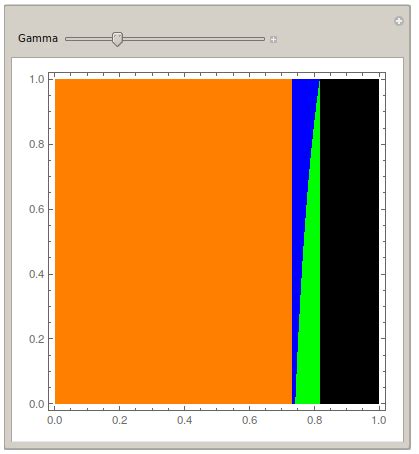Open the panel's top-right plus options icon

click(399, 21)
